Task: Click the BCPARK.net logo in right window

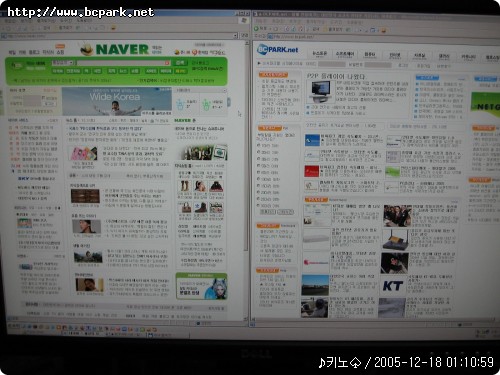Action: [x=278, y=50]
